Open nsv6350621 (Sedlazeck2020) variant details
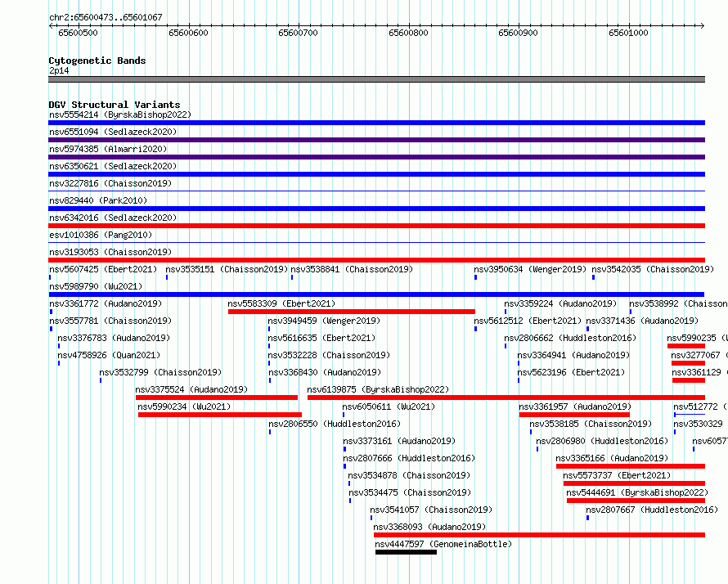The height and width of the screenshot is (584, 728). [113, 166]
